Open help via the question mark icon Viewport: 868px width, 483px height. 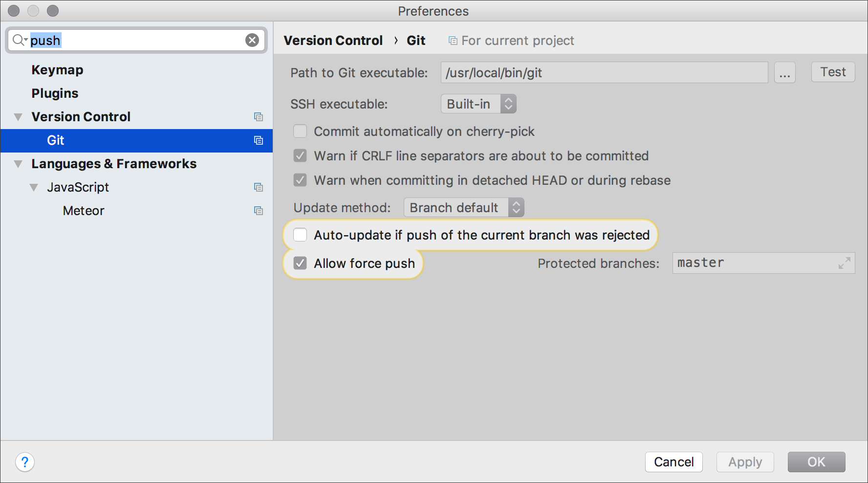click(x=25, y=462)
